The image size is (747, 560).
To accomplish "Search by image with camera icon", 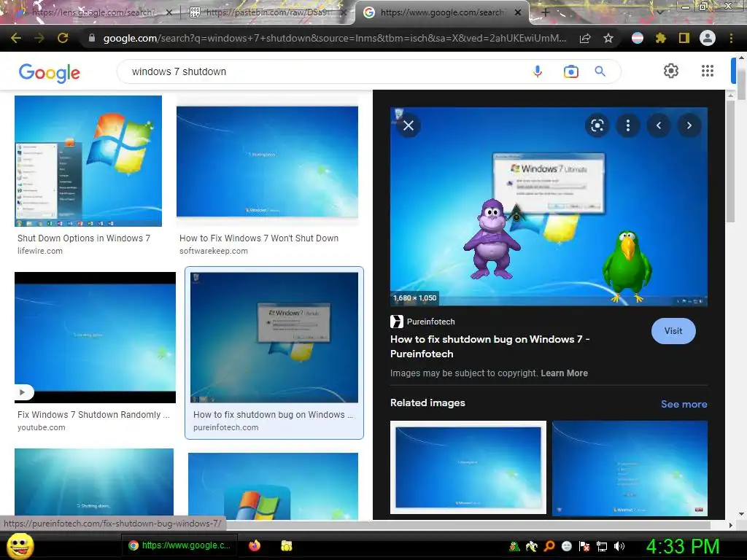I will tap(570, 71).
